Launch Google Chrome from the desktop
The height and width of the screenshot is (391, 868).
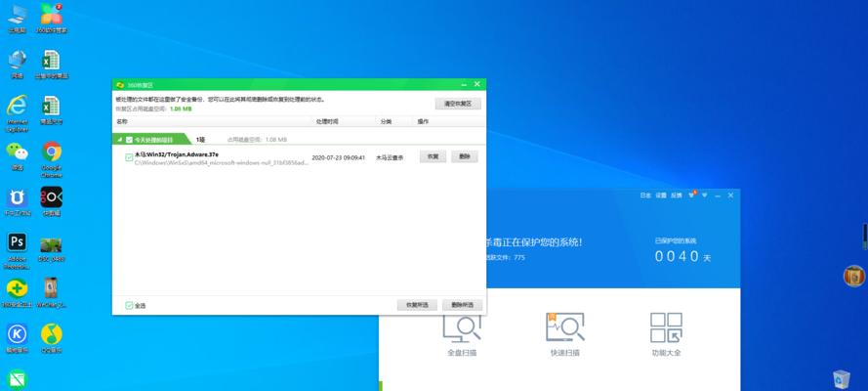(52, 159)
